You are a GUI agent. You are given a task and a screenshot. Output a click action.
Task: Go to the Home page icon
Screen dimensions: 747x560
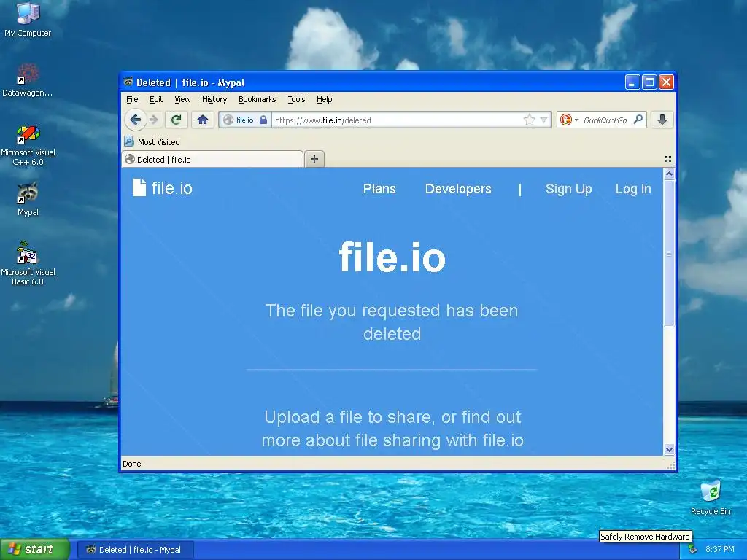tap(203, 120)
